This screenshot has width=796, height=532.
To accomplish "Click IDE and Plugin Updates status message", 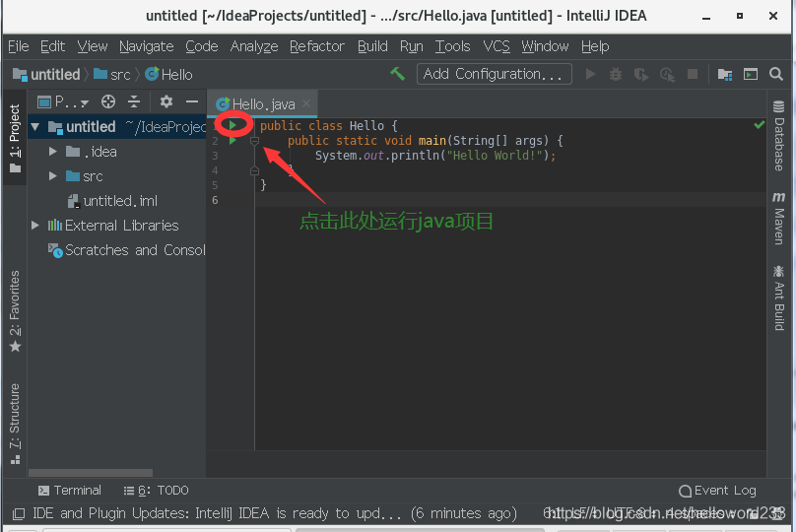I will 275,513.
